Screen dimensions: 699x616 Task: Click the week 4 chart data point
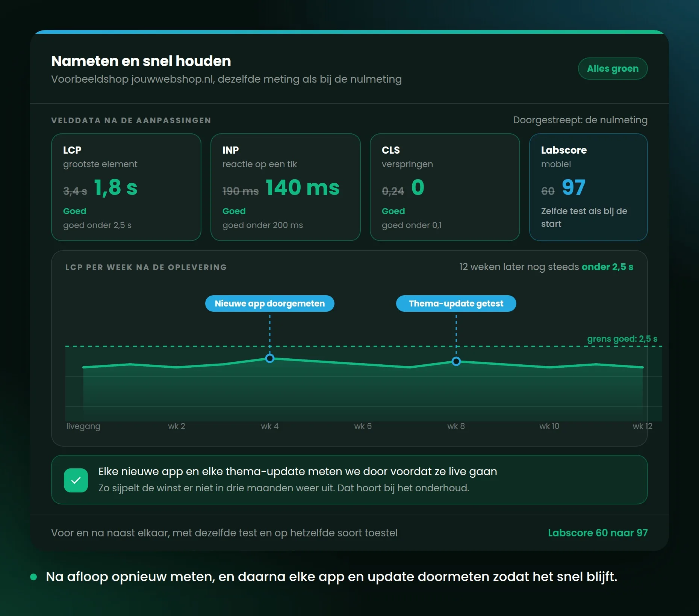pyautogui.click(x=269, y=358)
